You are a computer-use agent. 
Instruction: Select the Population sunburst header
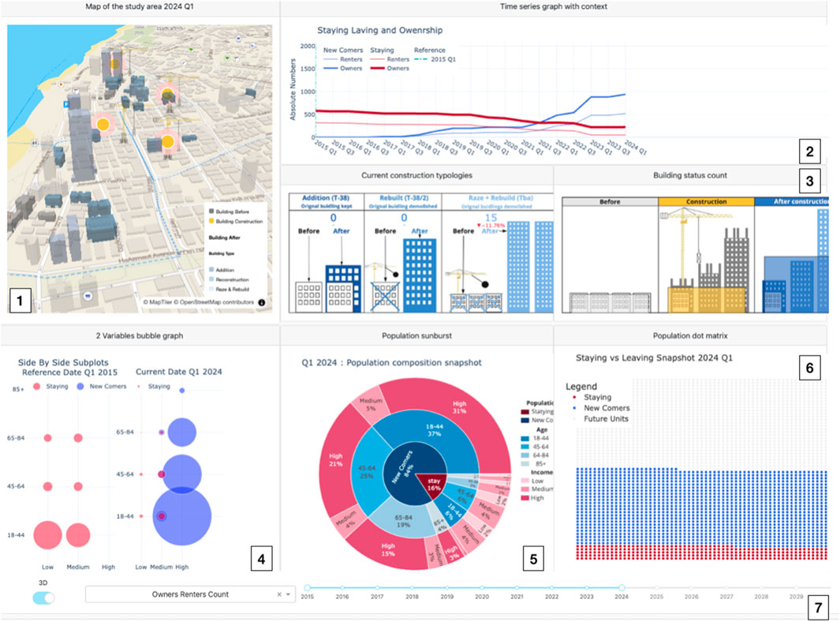click(416, 335)
